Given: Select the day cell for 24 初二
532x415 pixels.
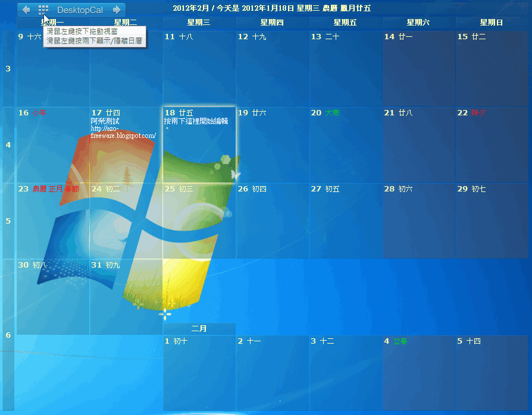Looking at the screenshot, I should (126, 221).
